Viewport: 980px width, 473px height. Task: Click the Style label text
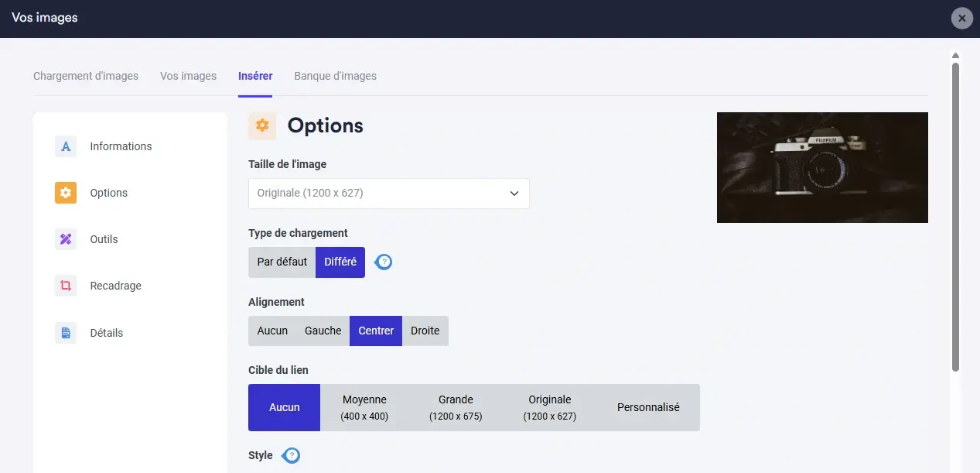[x=261, y=455]
